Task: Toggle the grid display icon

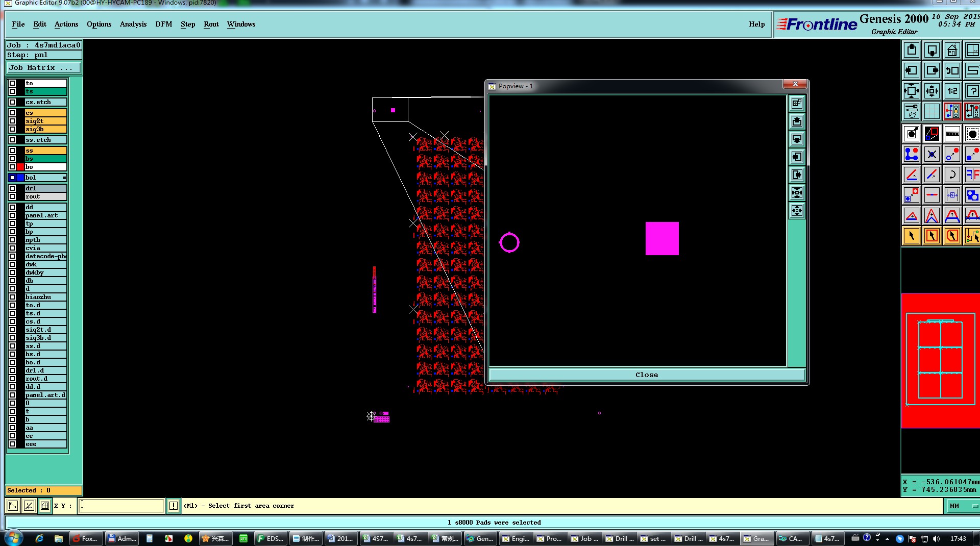Action: click(x=932, y=111)
